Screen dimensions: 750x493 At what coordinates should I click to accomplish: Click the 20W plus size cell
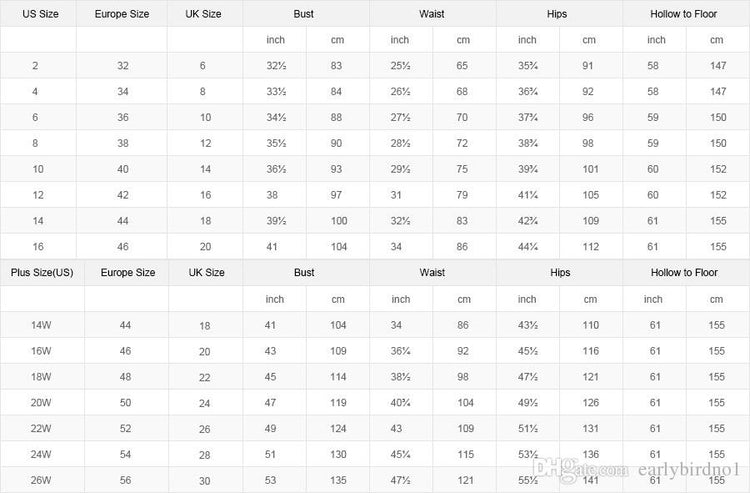pos(41,403)
